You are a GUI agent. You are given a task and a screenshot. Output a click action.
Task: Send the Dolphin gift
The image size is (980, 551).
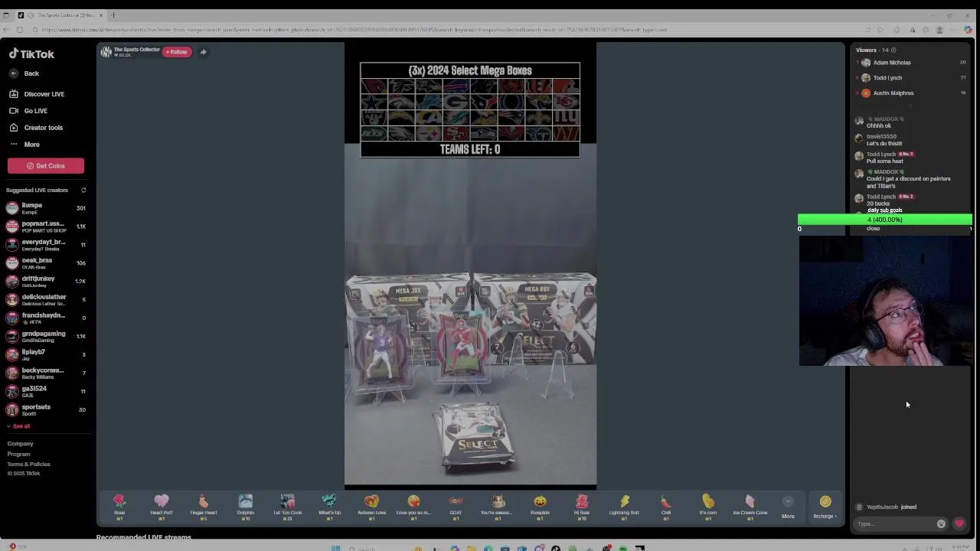coord(246,507)
